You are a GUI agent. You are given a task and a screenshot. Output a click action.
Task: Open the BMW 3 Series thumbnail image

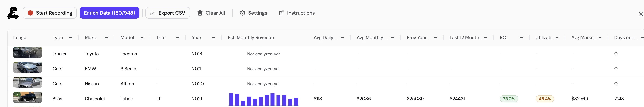point(28,67)
